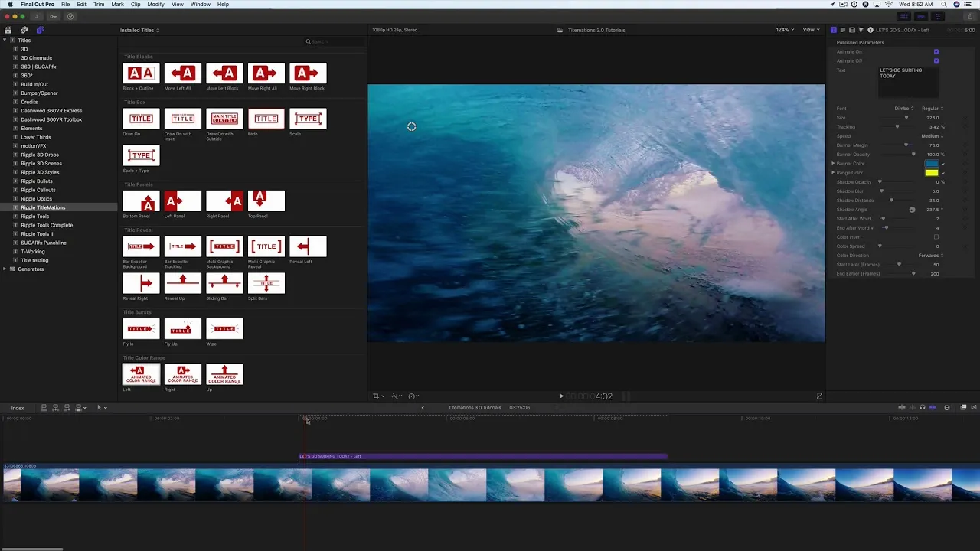
Task: Open the Dimbo font dropdown
Action: [x=903, y=109]
